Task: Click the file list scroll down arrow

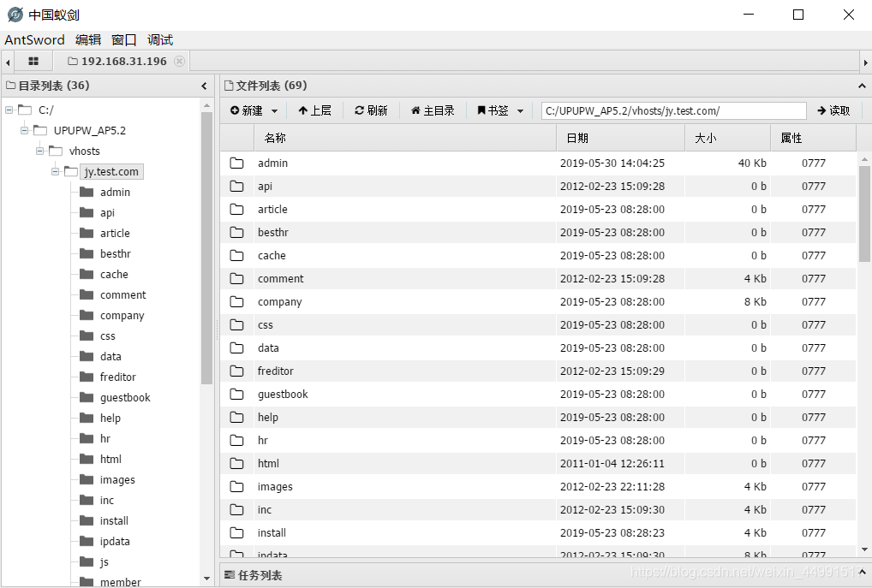Action: tap(864, 549)
